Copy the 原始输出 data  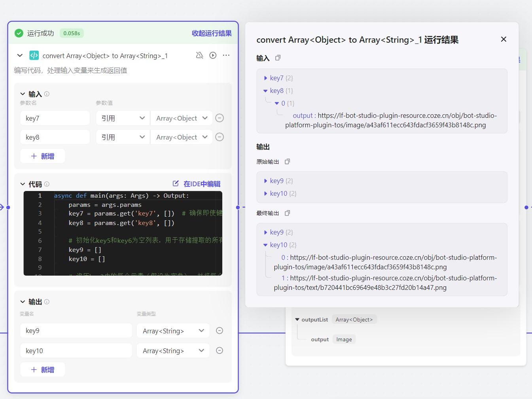pos(287,161)
